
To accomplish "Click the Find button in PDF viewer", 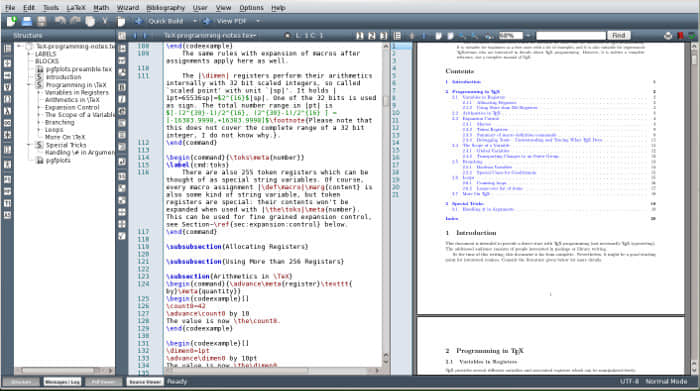I will (x=618, y=35).
